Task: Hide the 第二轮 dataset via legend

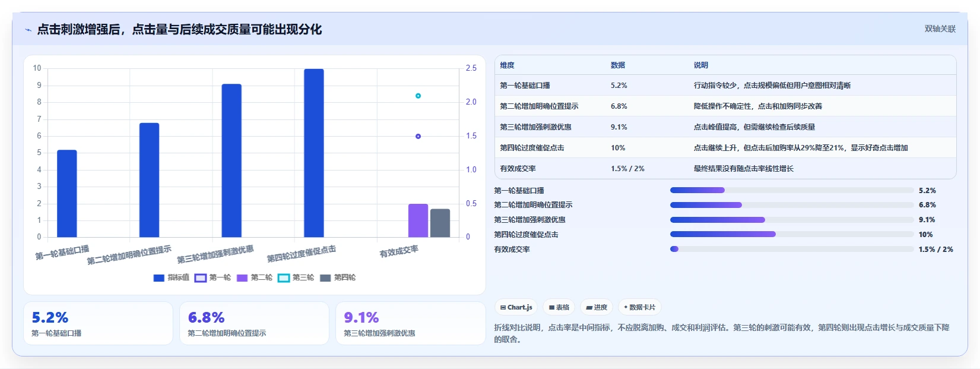Action: pos(254,277)
